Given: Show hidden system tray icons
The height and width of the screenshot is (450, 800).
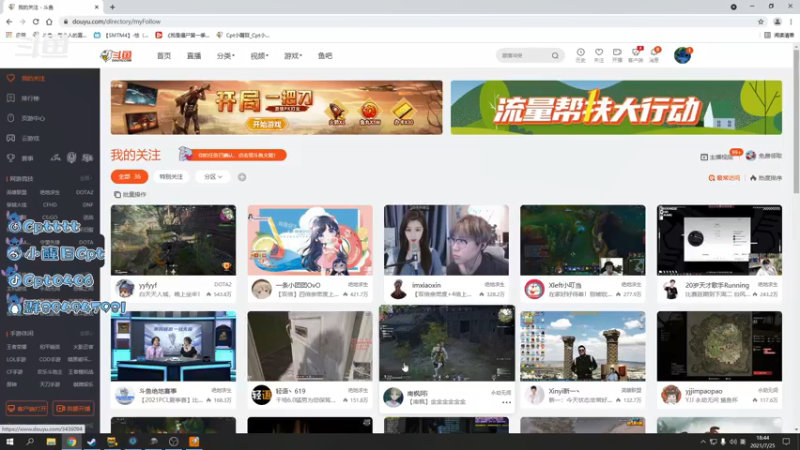Looking at the screenshot, I should click(x=703, y=441).
